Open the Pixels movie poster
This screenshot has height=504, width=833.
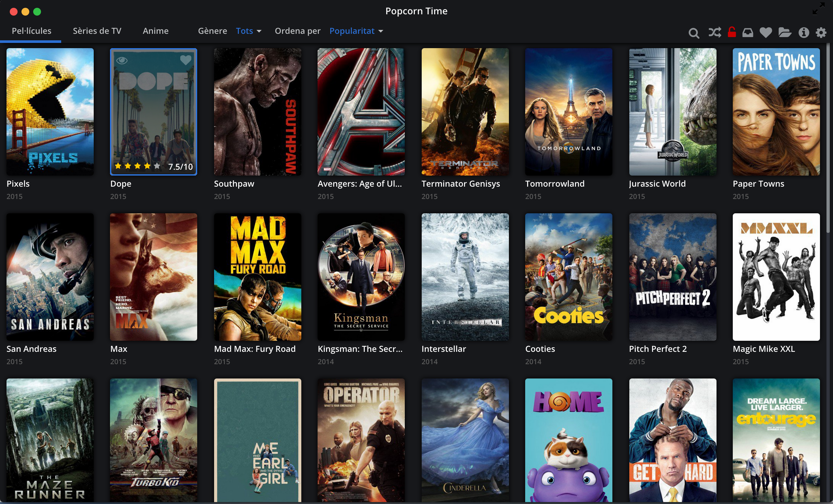pos(50,112)
